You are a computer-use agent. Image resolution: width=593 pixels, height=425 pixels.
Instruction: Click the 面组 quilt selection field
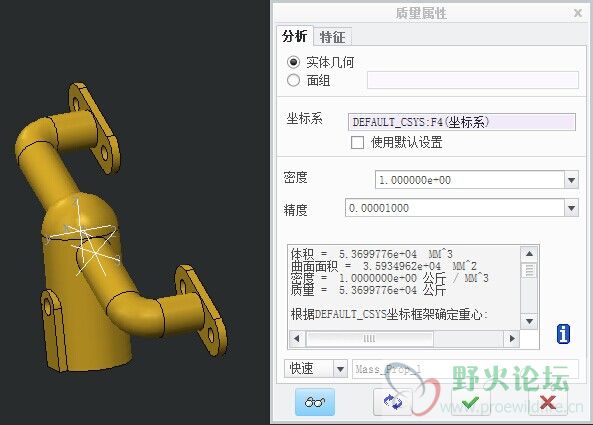(473, 80)
